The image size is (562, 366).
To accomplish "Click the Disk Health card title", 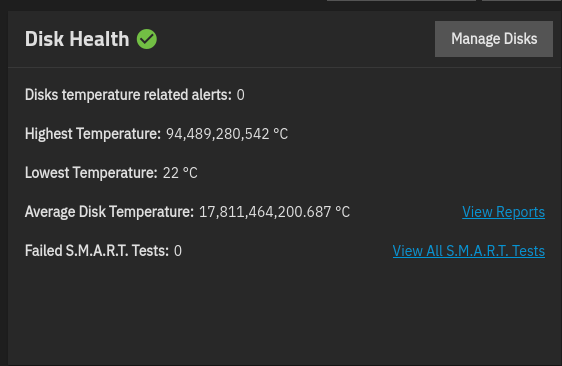I will tap(77, 39).
